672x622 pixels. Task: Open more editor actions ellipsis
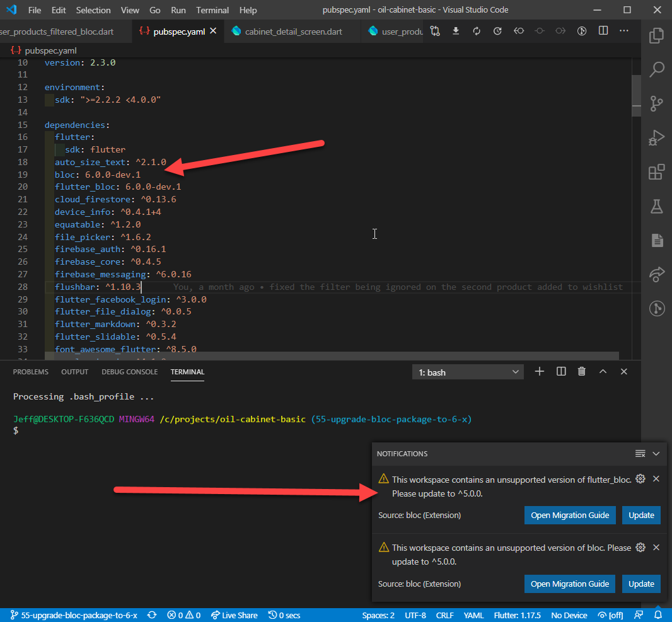point(624,31)
